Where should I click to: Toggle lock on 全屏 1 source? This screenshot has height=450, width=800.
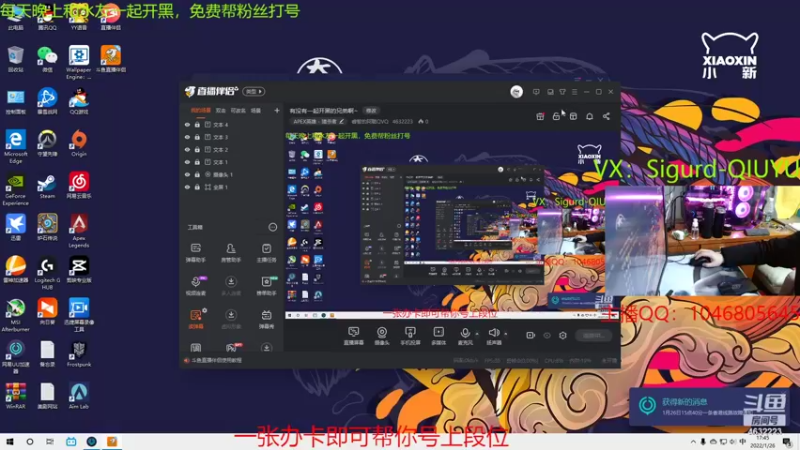coord(197,187)
